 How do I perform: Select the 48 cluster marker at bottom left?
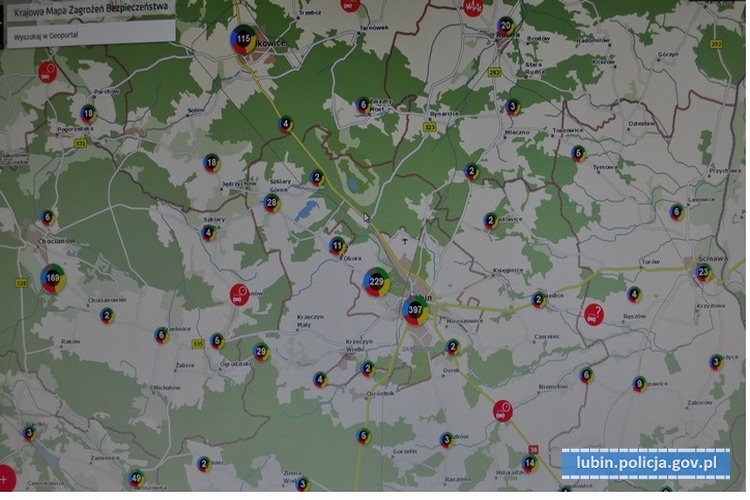(136, 478)
